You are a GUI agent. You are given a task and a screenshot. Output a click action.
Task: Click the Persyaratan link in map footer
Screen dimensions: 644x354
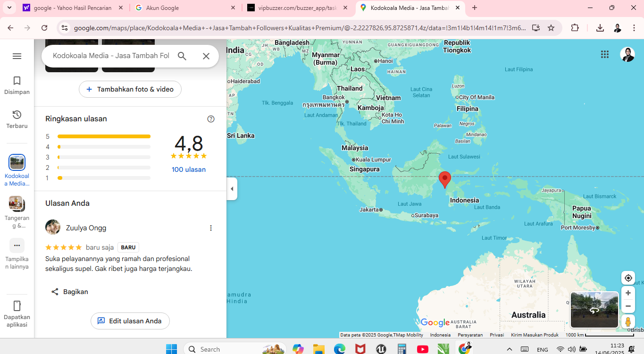coord(470,335)
